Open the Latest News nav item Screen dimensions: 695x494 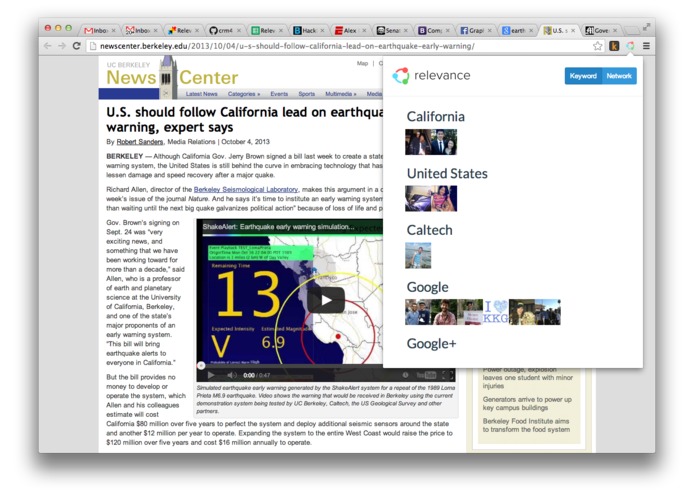point(202,94)
